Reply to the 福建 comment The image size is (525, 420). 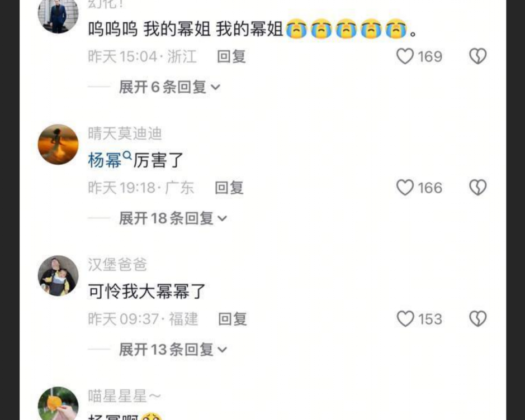point(233,319)
